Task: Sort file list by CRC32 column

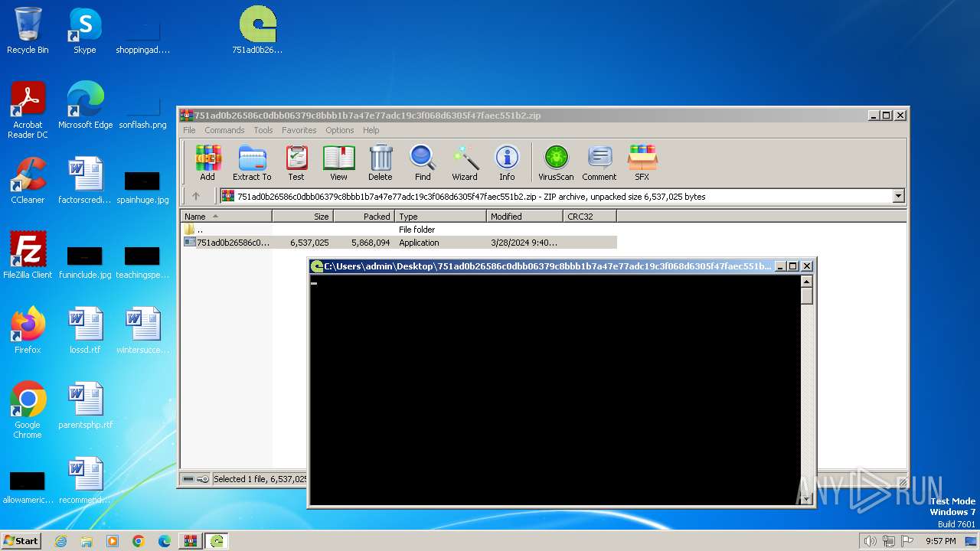Action: tap(590, 217)
